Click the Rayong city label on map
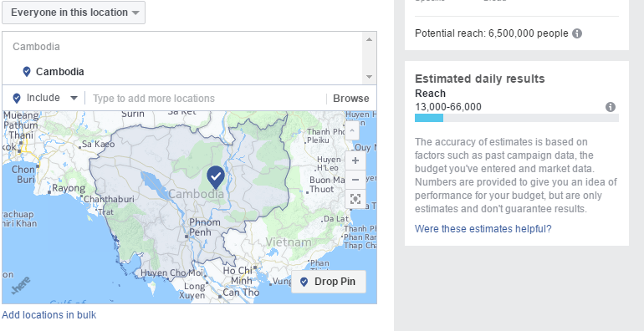 coord(69,189)
